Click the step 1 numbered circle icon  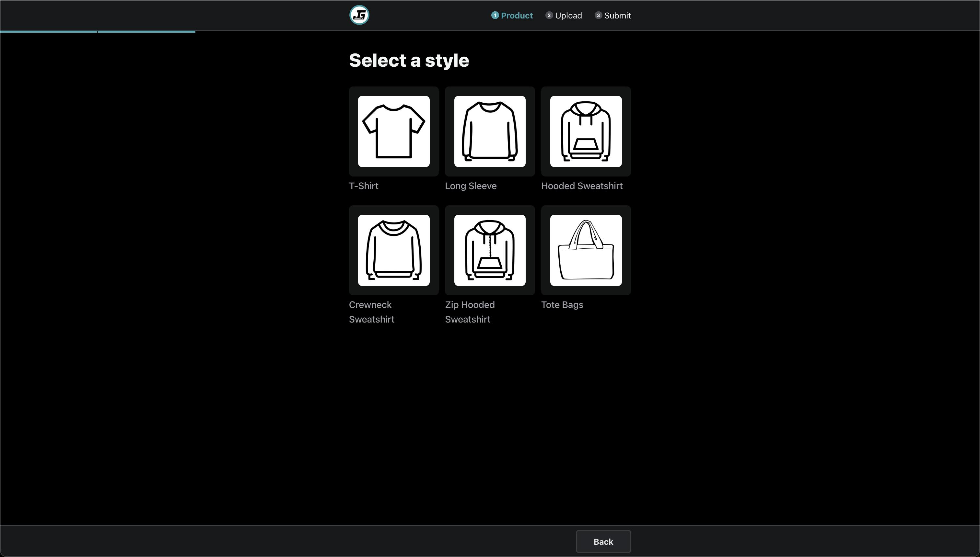[x=496, y=15]
